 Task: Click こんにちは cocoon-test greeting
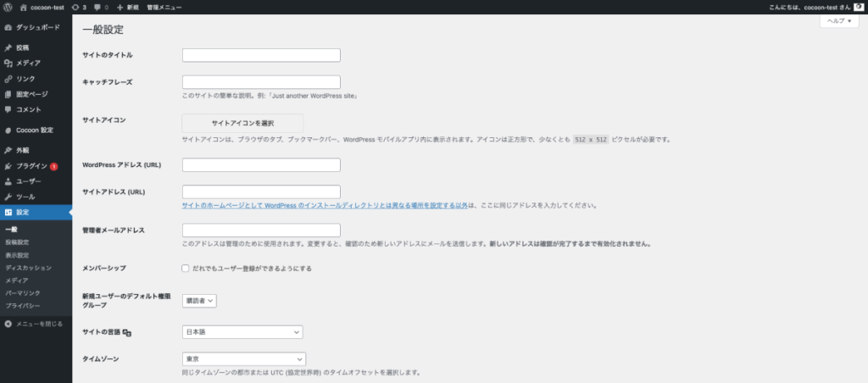(810, 7)
